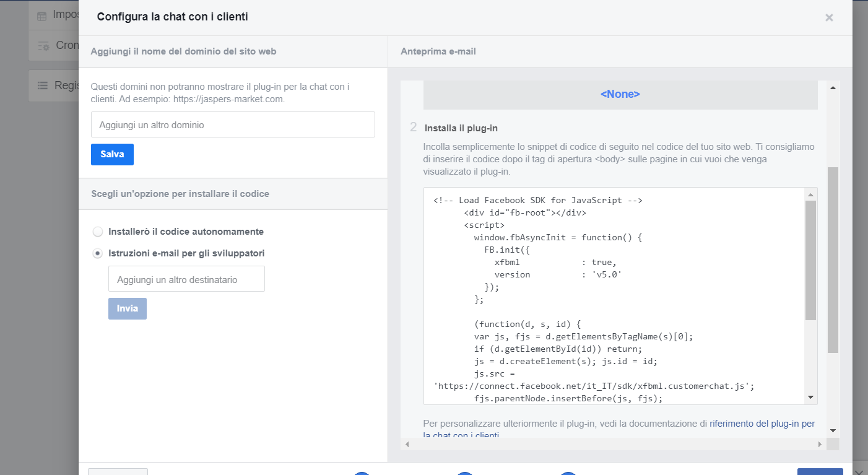The width and height of the screenshot is (868, 475).
Task: Close the Configura la chat dialog
Action: 829,18
